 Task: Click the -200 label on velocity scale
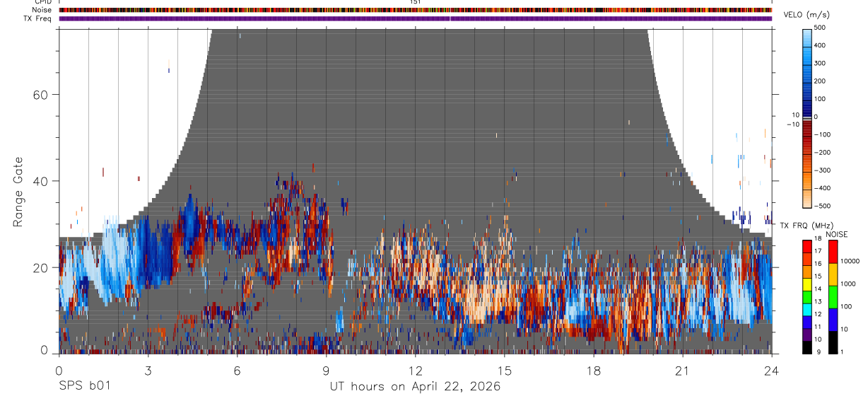click(x=823, y=153)
